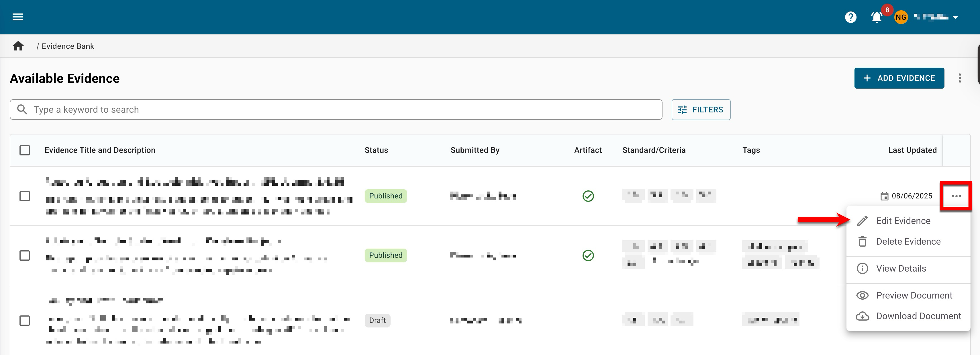Open the hamburger navigation menu
This screenshot has width=980, height=355.
tap(17, 17)
